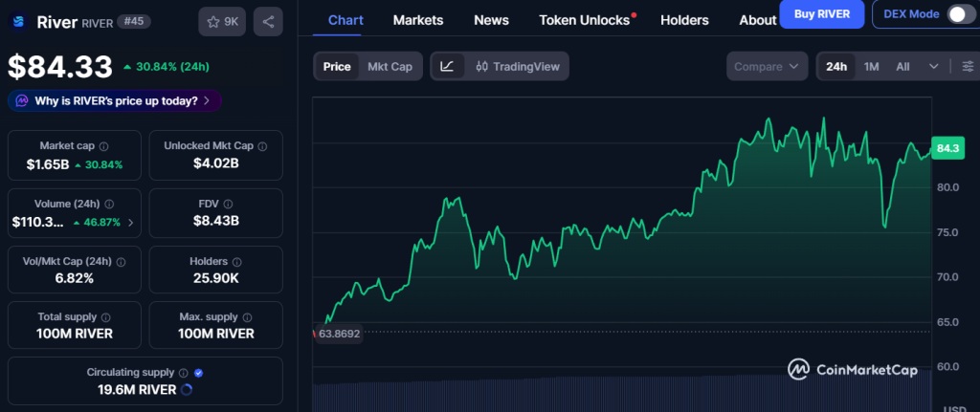
Task: Click the 75.0 y-axis label
Action: tap(947, 232)
